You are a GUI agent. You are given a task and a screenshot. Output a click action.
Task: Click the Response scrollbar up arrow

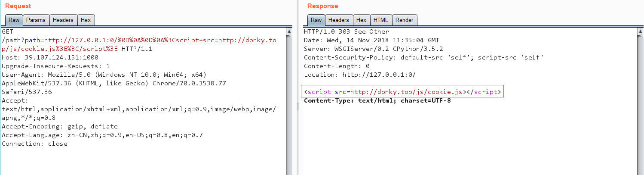click(x=640, y=32)
